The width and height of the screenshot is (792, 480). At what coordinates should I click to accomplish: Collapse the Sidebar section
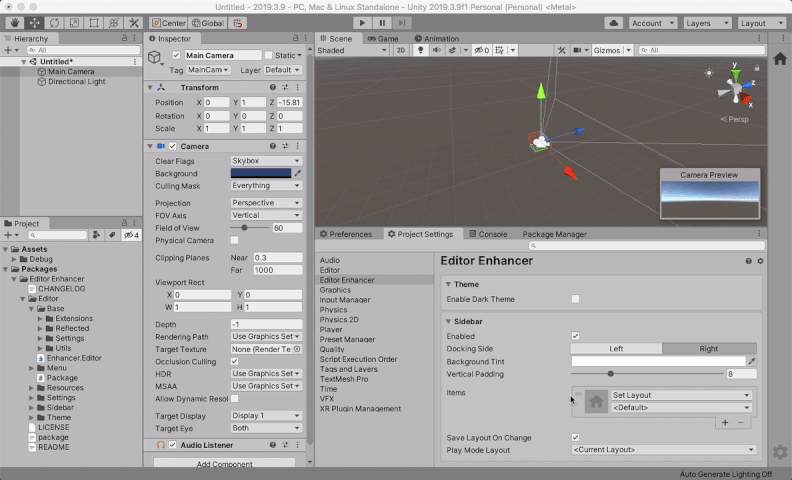[448, 321]
